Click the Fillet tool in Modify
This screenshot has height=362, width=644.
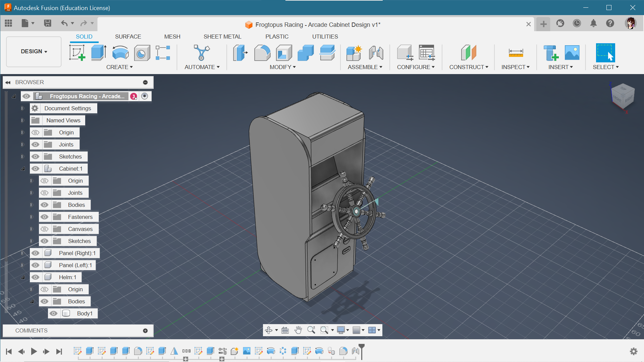point(262,53)
